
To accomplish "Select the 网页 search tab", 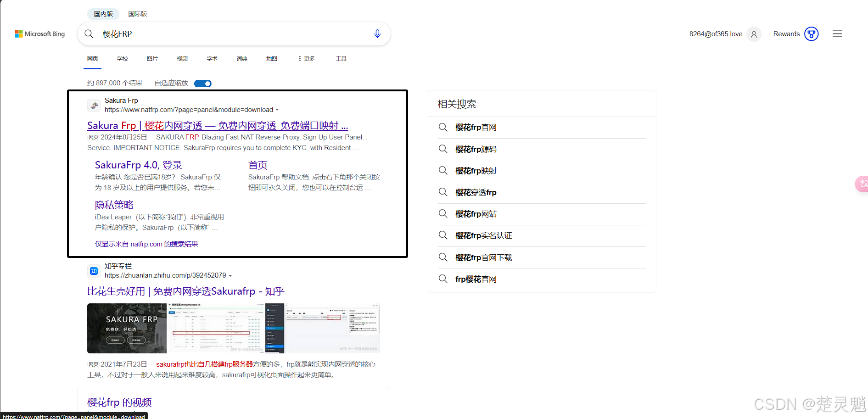I will click(93, 59).
